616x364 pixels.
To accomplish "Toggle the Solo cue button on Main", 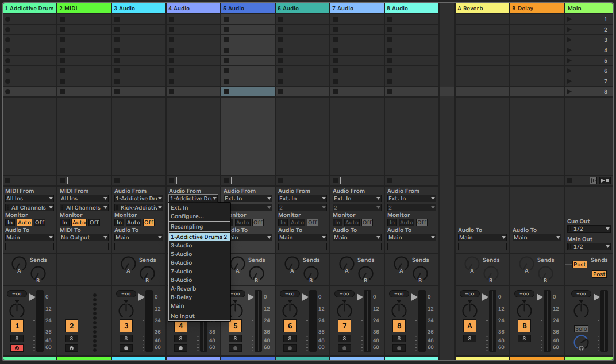I will point(581,329).
